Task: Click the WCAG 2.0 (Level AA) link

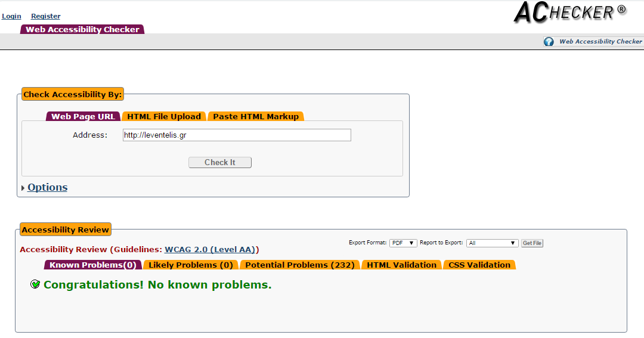Action: coord(210,249)
